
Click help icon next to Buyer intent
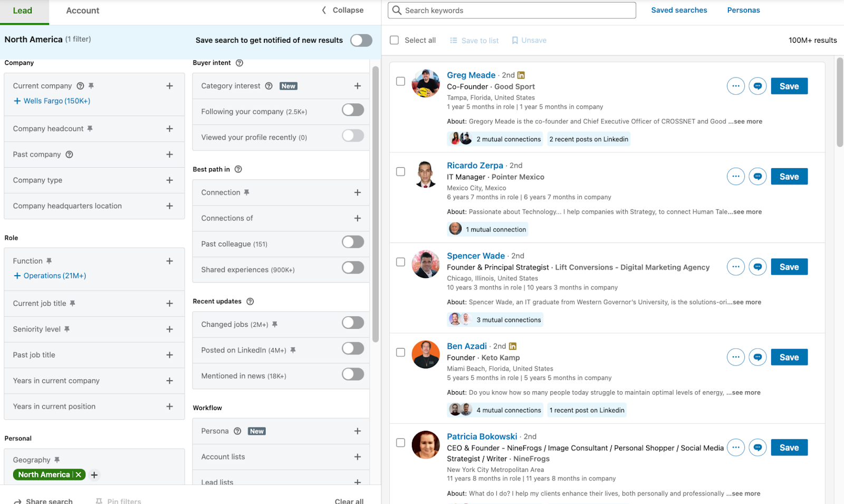(239, 63)
